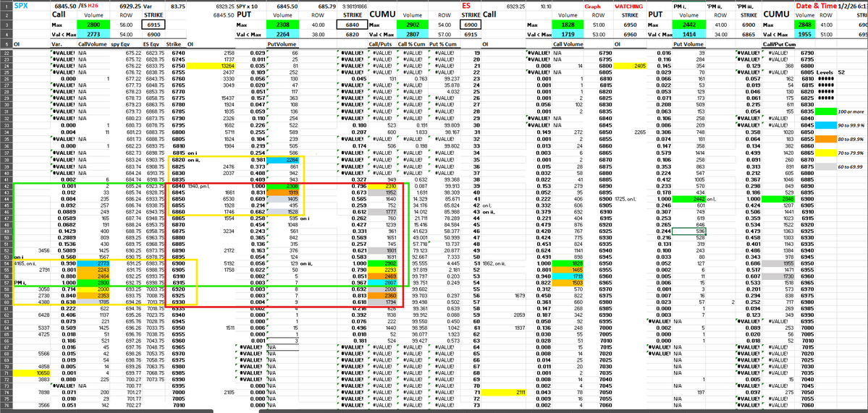Screen dimensions: 868x413
Task: Select green 2442 in ES Put Max row
Action: pos(688,25)
